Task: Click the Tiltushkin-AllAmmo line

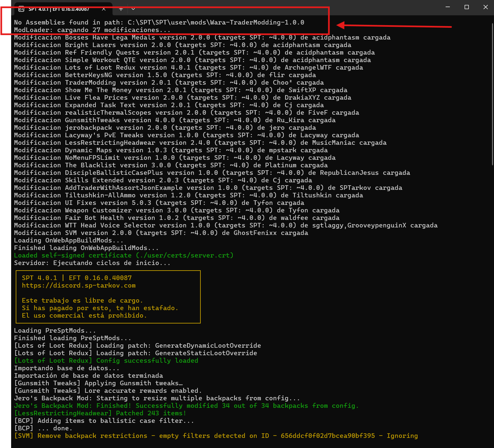Action: point(188,195)
